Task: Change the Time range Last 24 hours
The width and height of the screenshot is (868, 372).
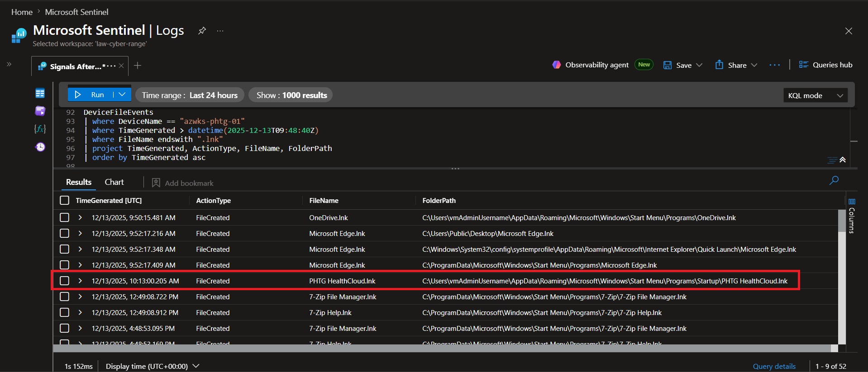Action: [x=190, y=95]
